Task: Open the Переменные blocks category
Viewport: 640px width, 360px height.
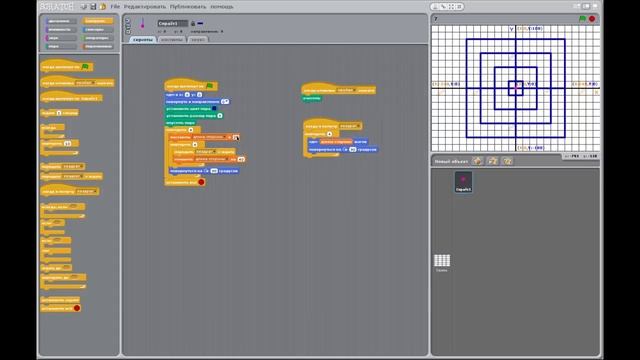Action: (97, 47)
